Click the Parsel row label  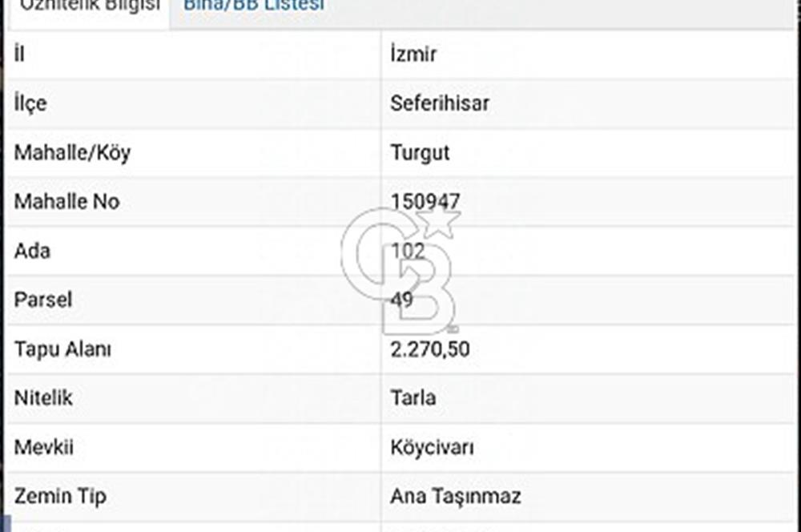pyautogui.click(x=42, y=300)
